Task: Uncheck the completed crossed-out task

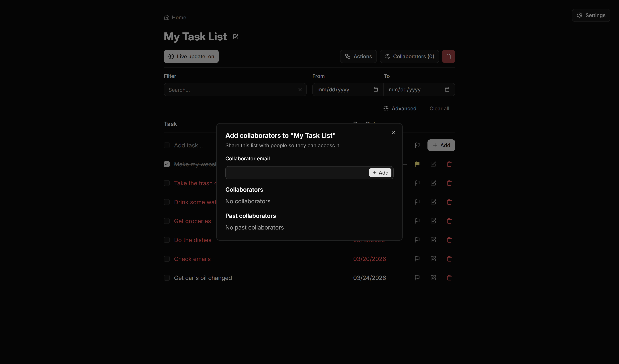Action: pos(167,164)
